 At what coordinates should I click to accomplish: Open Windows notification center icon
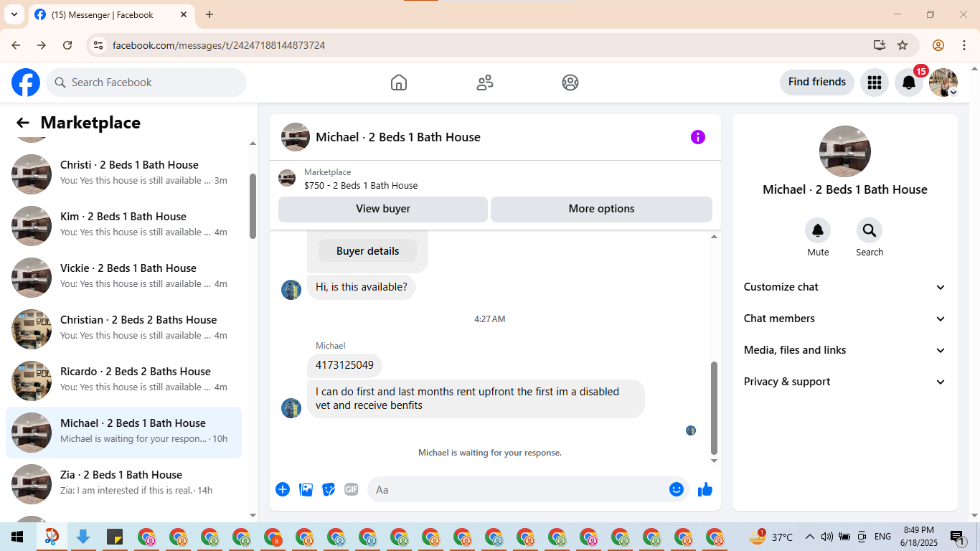[x=957, y=537]
